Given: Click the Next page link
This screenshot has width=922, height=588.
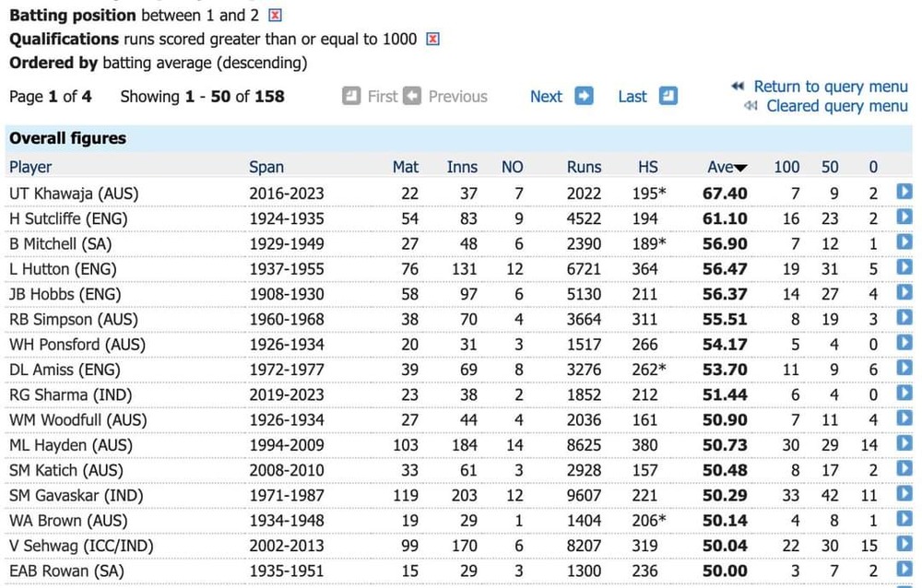Looking at the screenshot, I should point(546,96).
